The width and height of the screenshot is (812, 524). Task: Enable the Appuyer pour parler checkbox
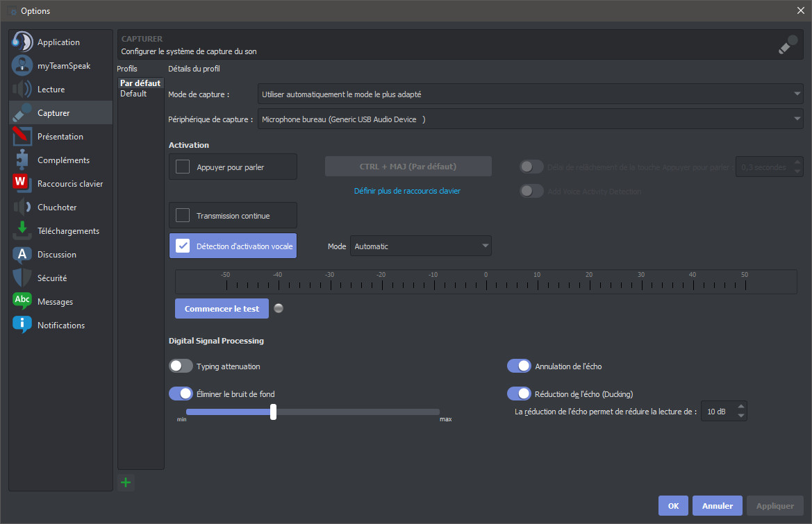click(183, 167)
